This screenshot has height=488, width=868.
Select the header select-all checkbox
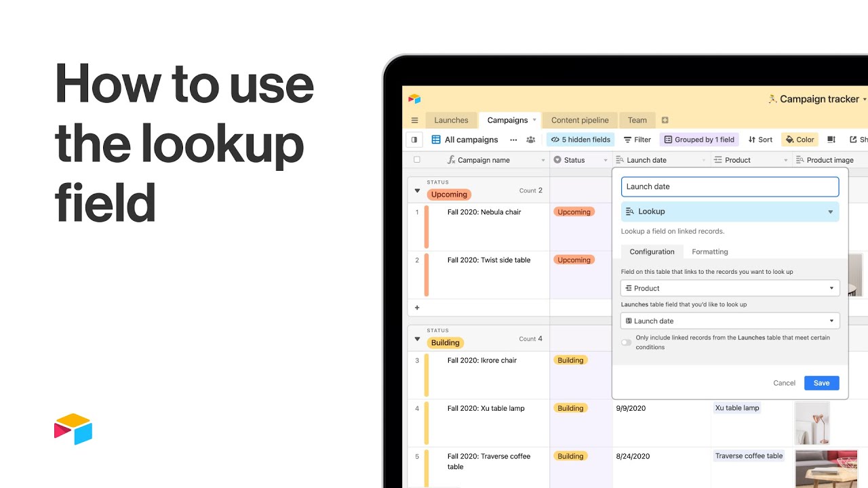pyautogui.click(x=417, y=160)
